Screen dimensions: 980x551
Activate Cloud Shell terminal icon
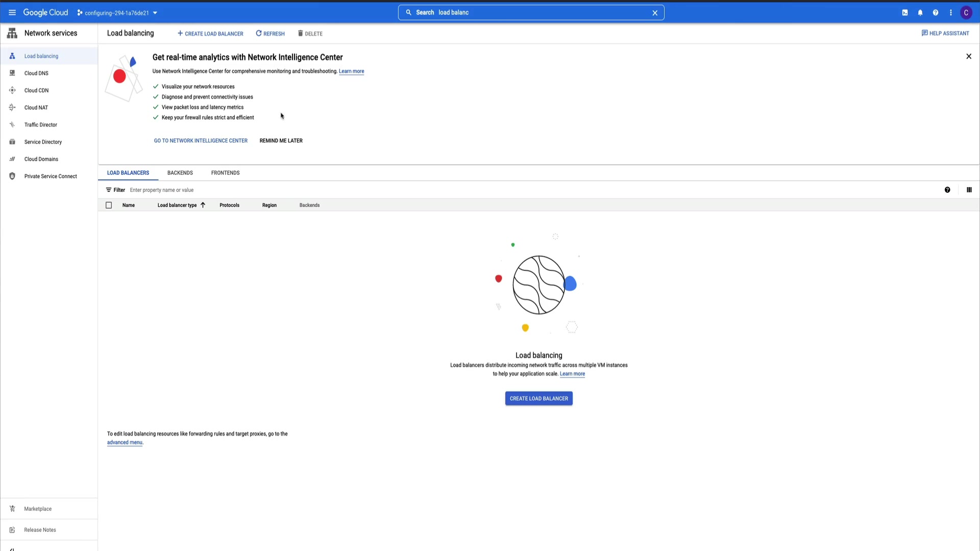pos(905,13)
